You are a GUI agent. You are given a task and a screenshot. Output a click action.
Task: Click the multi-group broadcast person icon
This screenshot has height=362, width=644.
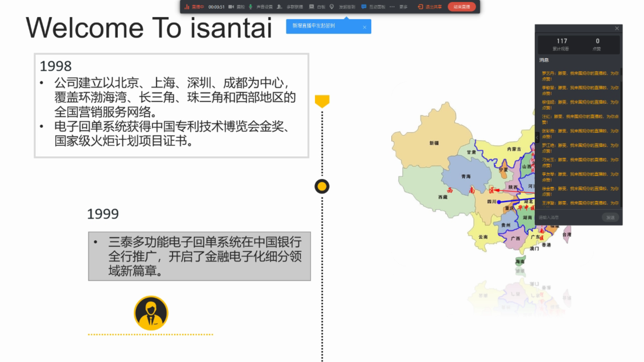(x=279, y=7)
